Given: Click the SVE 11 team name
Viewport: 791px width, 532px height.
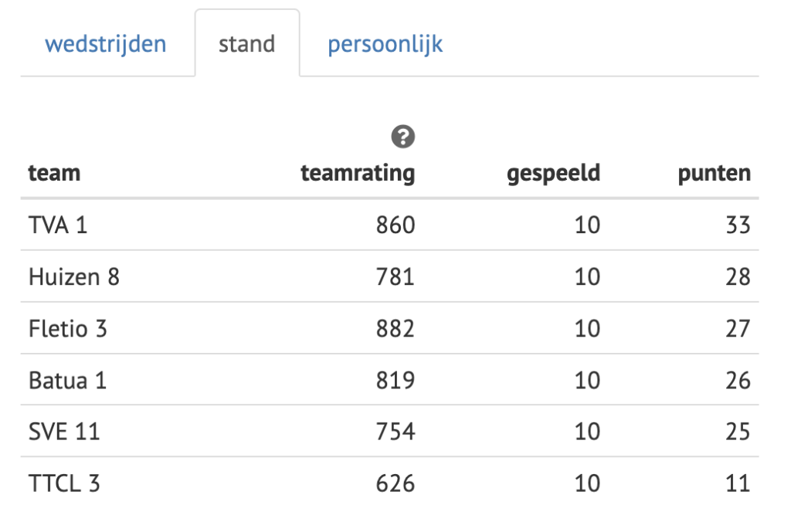Looking at the screenshot, I should (x=64, y=431).
